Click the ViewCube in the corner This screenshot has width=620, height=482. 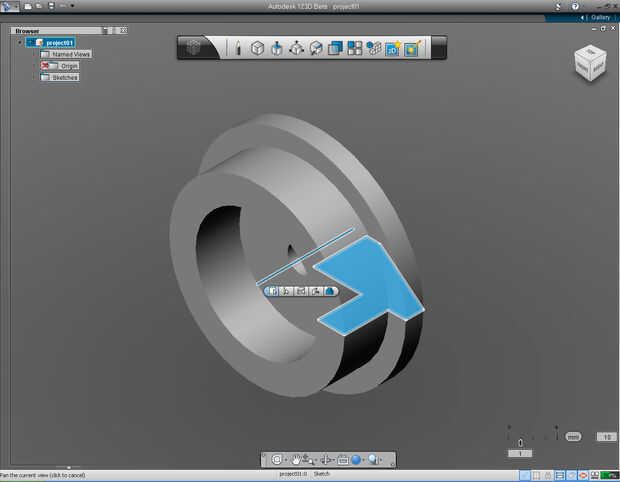(x=590, y=63)
